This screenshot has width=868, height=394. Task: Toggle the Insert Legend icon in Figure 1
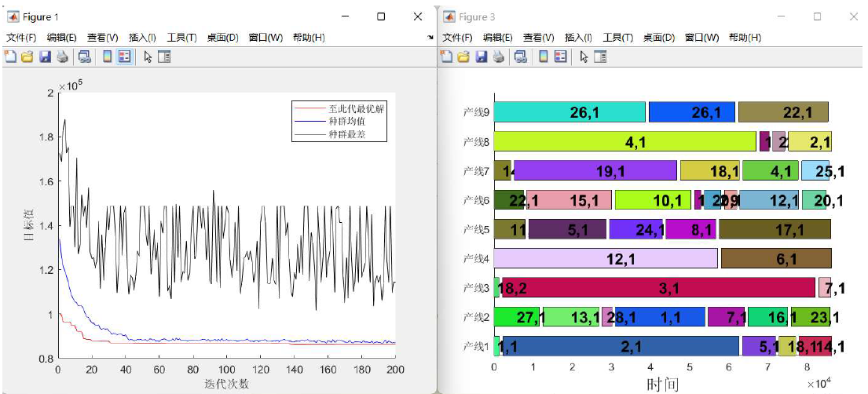(x=125, y=57)
